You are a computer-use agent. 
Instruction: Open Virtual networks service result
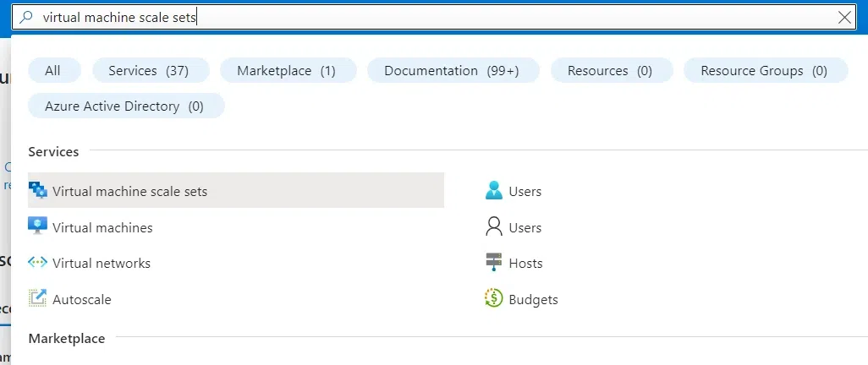coord(102,263)
